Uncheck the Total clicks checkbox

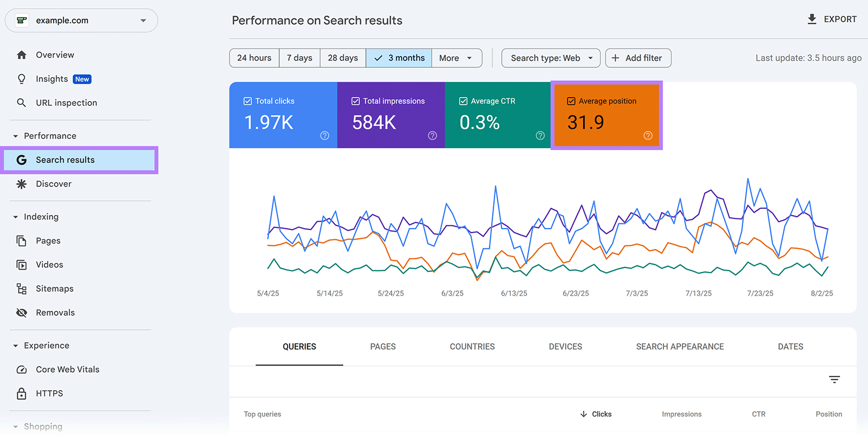248,101
